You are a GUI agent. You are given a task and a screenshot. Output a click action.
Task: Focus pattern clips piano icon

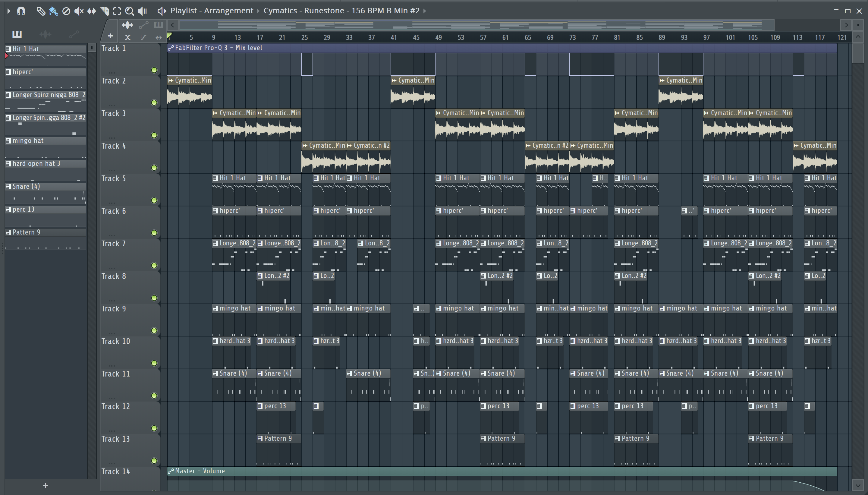(x=158, y=25)
